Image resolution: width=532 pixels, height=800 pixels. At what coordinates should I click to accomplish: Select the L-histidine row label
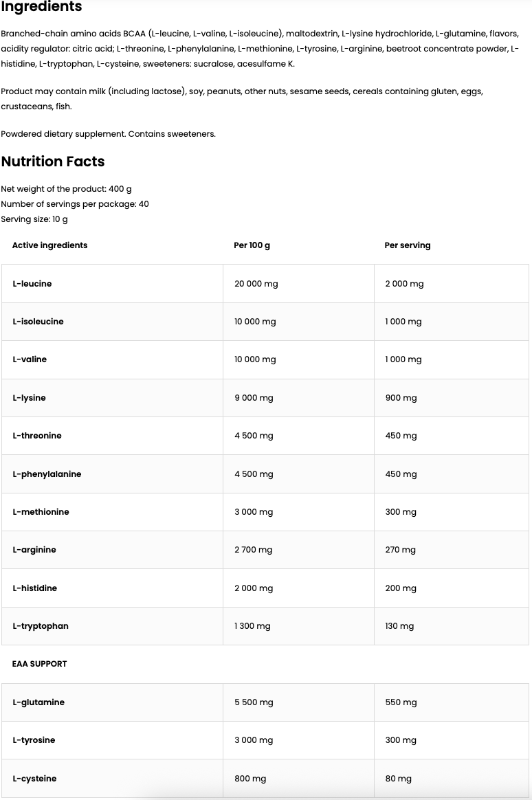(x=35, y=588)
